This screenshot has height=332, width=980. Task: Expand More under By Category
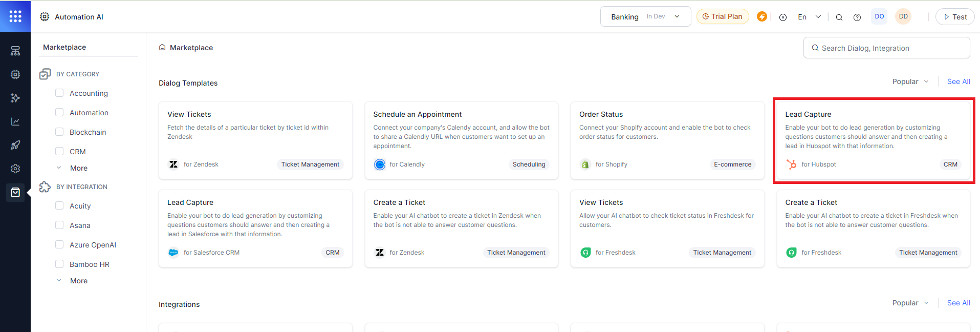pos(78,168)
